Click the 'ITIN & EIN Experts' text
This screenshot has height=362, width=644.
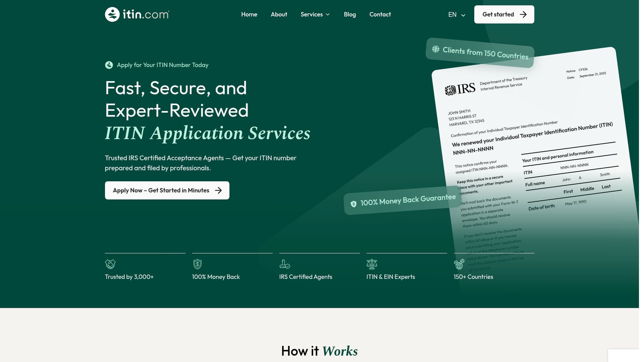click(x=390, y=277)
